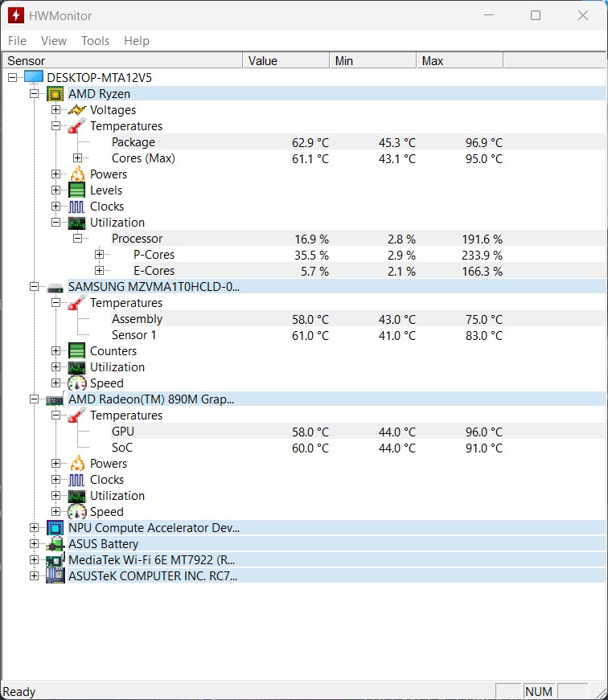
Task: Click the NUM indicator in status bar
Action: coord(538,691)
